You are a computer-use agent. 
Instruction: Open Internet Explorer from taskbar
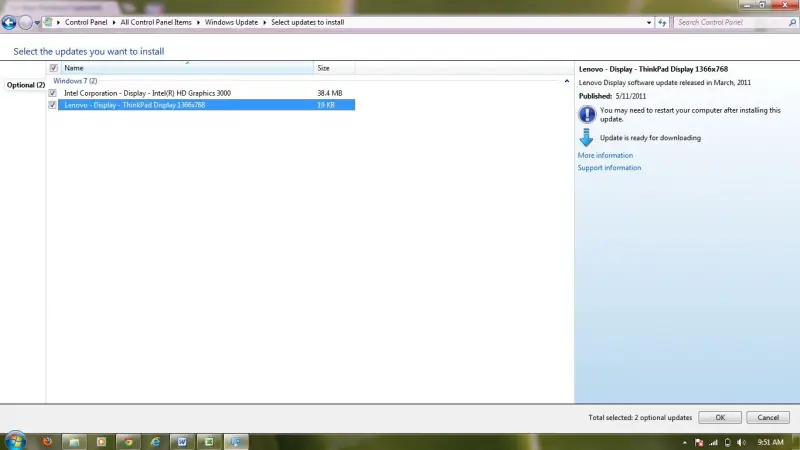coord(155,442)
